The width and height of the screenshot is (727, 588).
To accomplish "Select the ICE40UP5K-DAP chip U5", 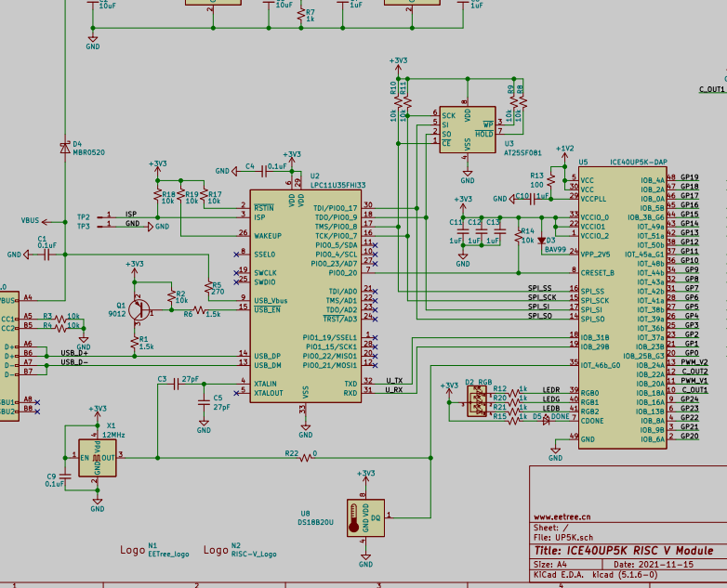I will point(623,307).
